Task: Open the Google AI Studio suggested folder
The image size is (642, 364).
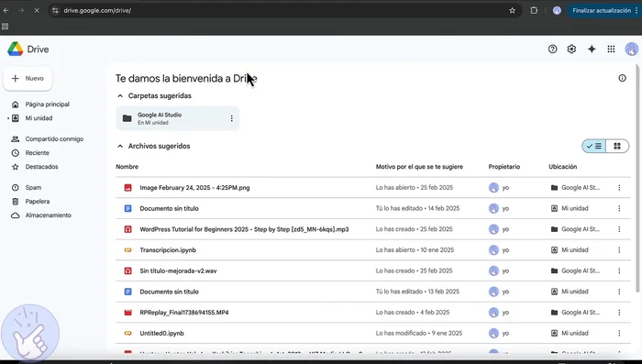Action: (177, 118)
